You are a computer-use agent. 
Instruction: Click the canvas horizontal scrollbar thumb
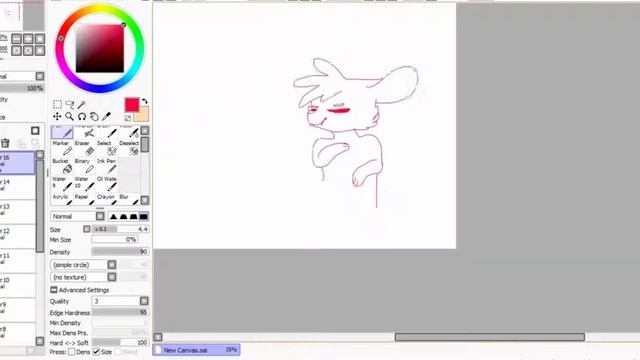[x=489, y=337]
